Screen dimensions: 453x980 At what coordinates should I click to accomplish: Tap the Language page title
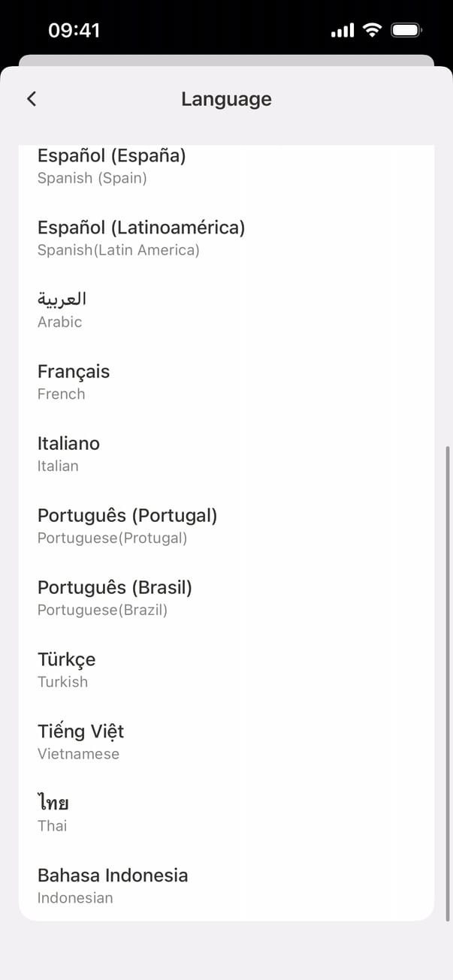point(226,99)
